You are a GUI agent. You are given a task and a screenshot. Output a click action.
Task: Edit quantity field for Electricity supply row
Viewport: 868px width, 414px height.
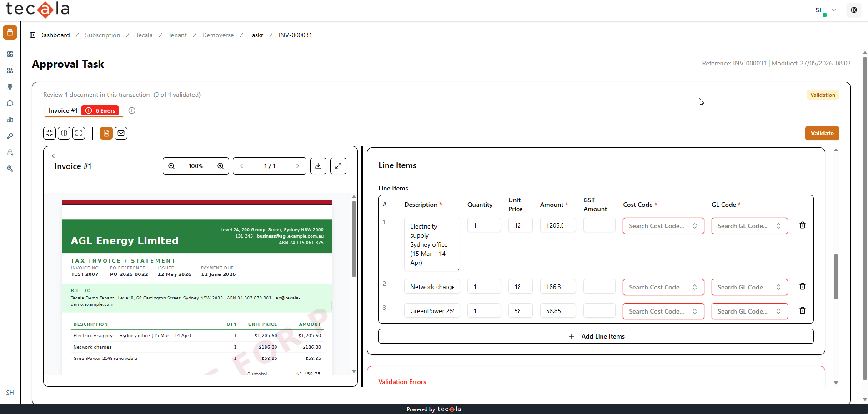pyautogui.click(x=484, y=225)
